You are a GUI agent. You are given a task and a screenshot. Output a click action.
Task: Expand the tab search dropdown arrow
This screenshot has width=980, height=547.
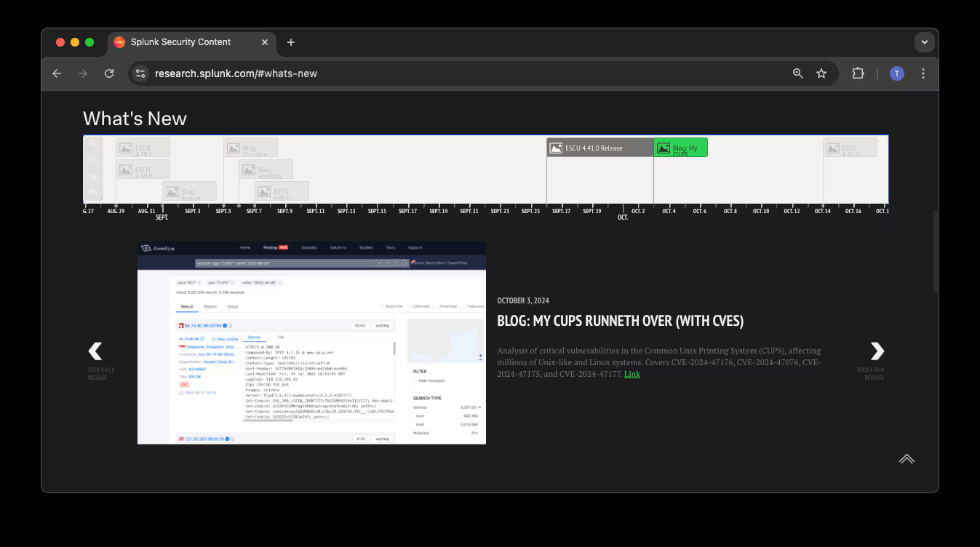tap(924, 42)
